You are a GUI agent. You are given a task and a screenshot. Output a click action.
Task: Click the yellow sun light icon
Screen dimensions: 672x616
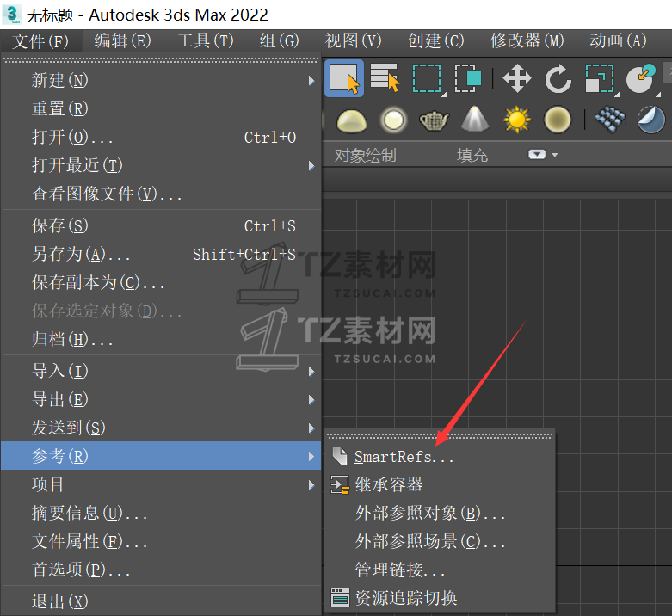click(516, 119)
